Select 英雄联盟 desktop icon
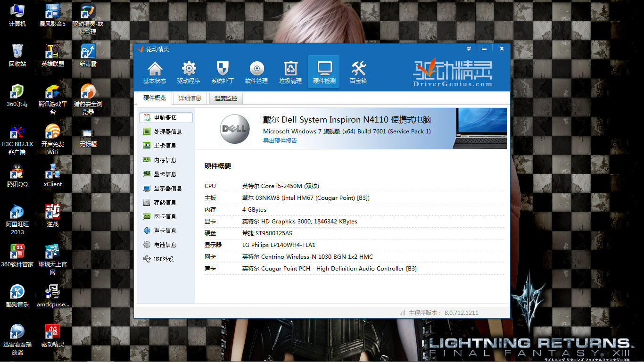This screenshot has height=362, width=644. [53, 55]
